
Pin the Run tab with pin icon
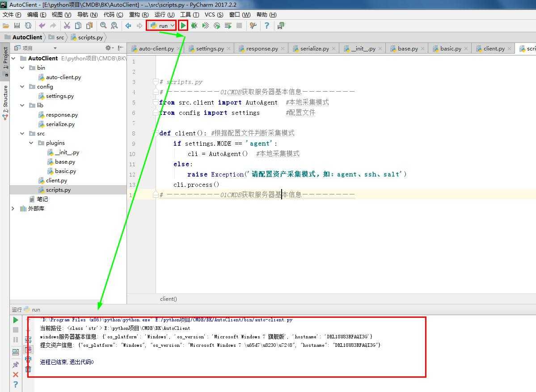(16, 365)
